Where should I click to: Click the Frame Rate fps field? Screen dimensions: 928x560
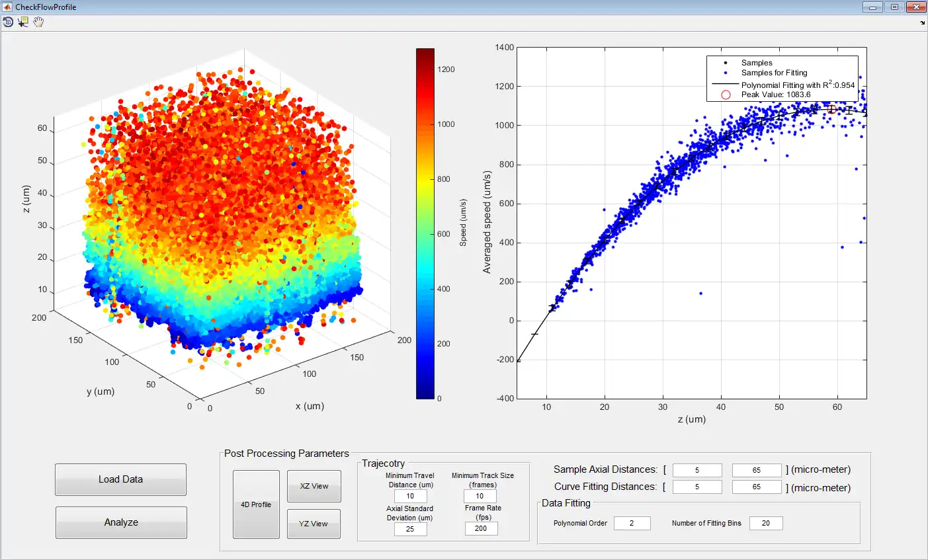point(481,528)
